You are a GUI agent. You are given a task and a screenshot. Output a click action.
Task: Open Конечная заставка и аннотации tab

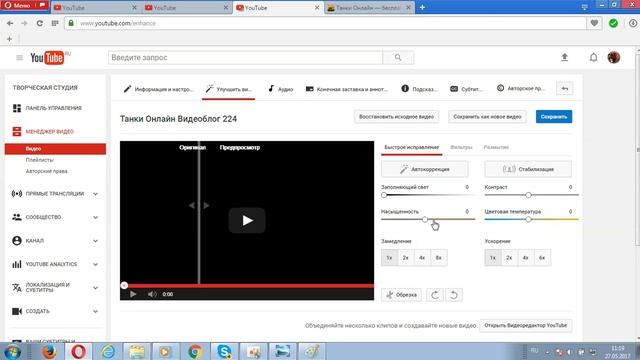347,89
